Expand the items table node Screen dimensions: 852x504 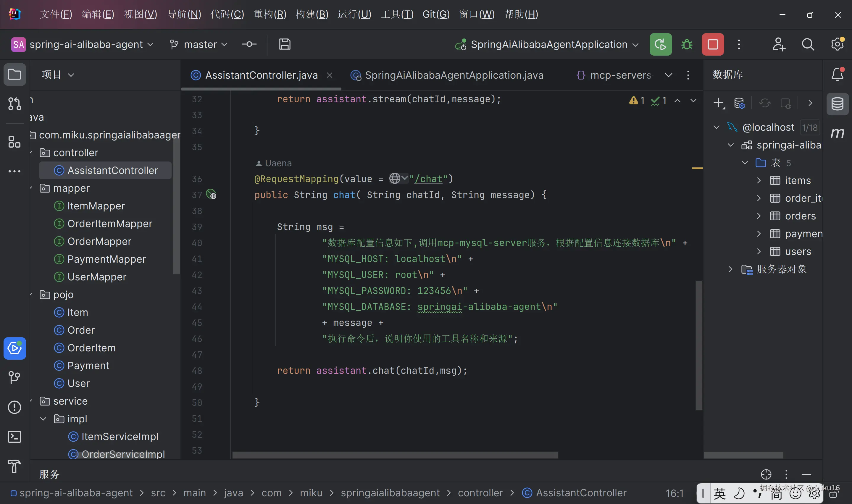click(x=759, y=180)
